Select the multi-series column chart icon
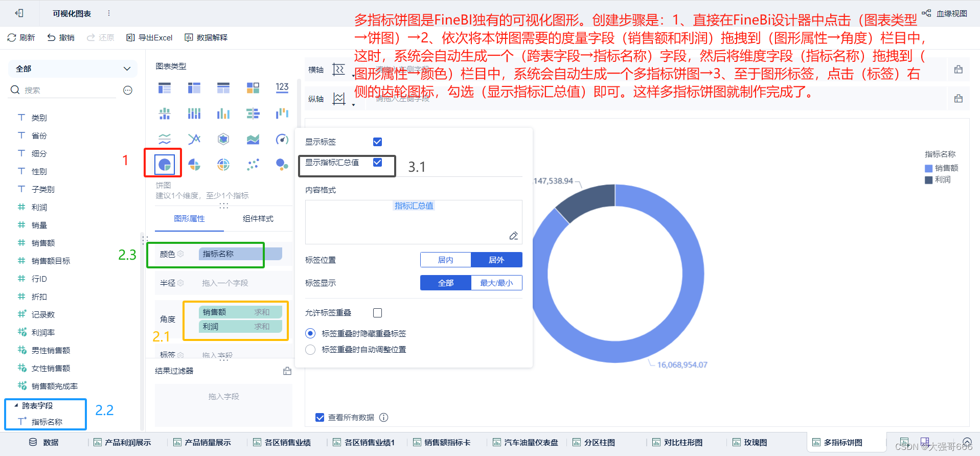Viewport: 980px width, 456px height. coord(223,113)
